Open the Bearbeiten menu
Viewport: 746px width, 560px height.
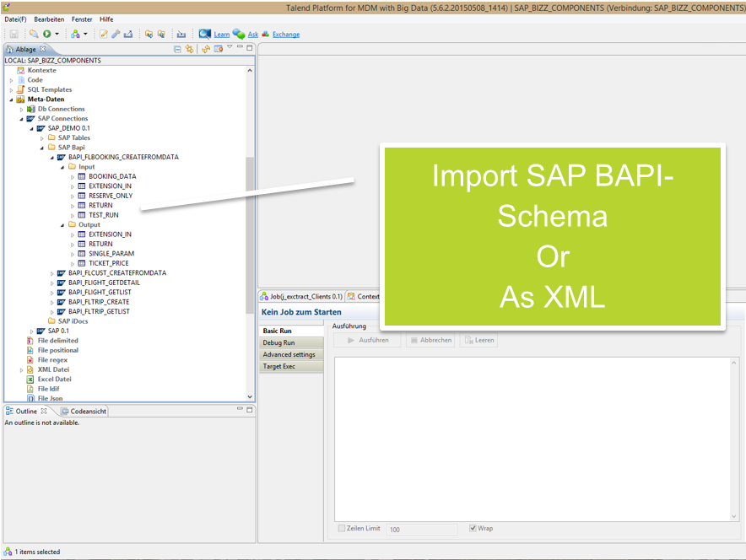click(49, 19)
